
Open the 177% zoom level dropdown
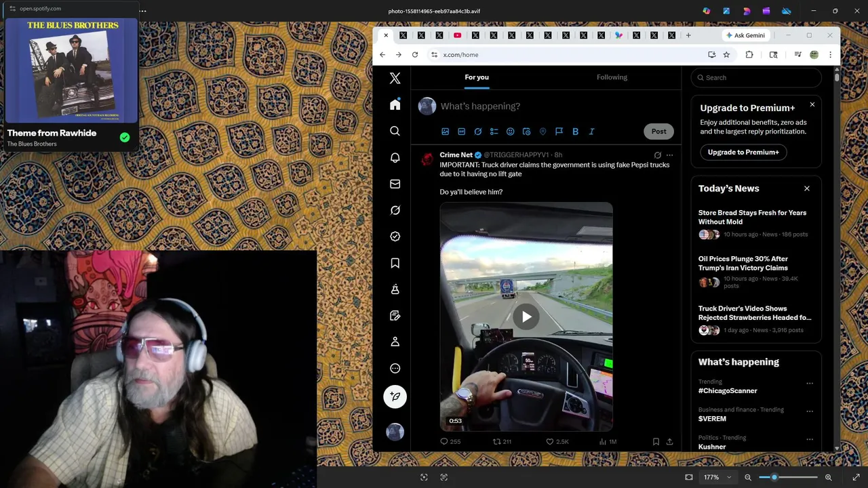(x=718, y=477)
